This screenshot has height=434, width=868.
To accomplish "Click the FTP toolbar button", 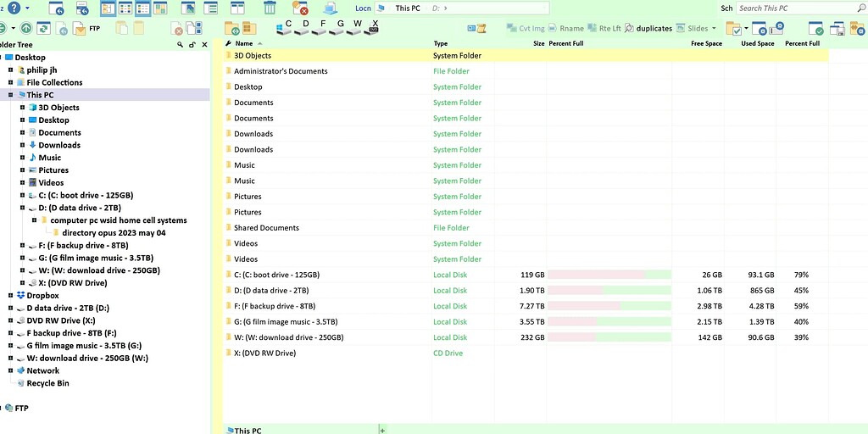I will (x=95, y=28).
